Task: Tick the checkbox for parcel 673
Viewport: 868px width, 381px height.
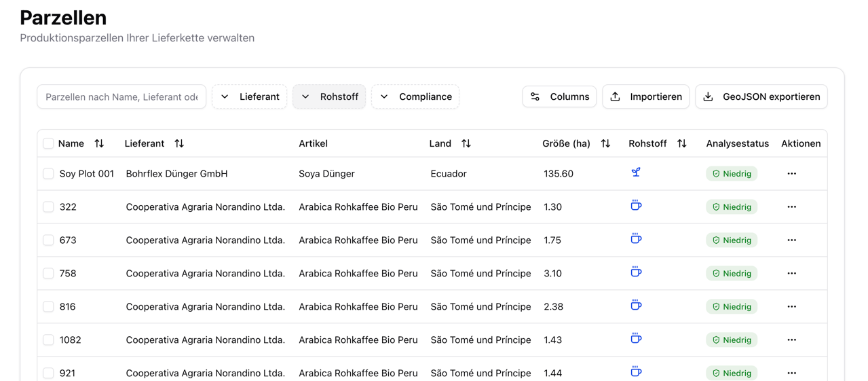Action: (x=48, y=240)
